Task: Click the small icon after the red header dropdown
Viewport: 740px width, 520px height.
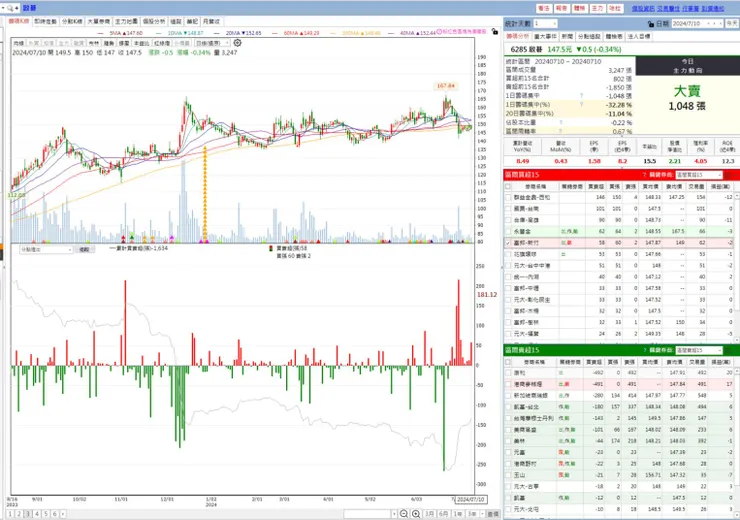Action: 728,175
